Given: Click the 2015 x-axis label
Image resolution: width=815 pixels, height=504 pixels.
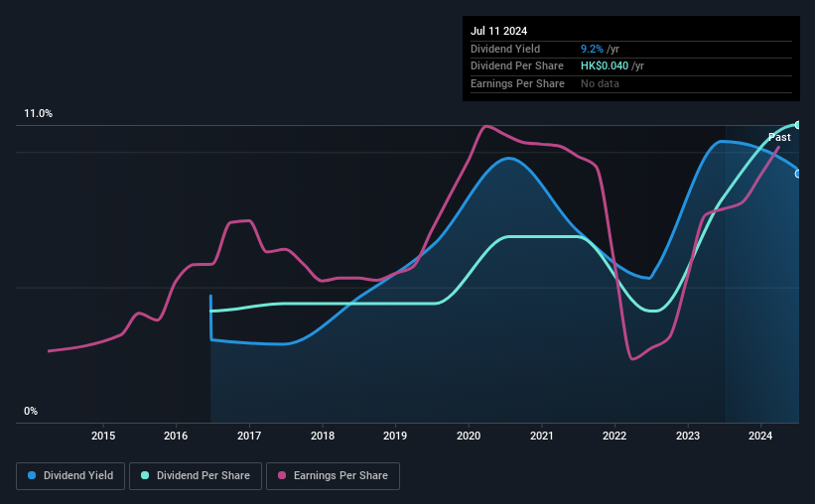Looking at the screenshot, I should tap(103, 436).
